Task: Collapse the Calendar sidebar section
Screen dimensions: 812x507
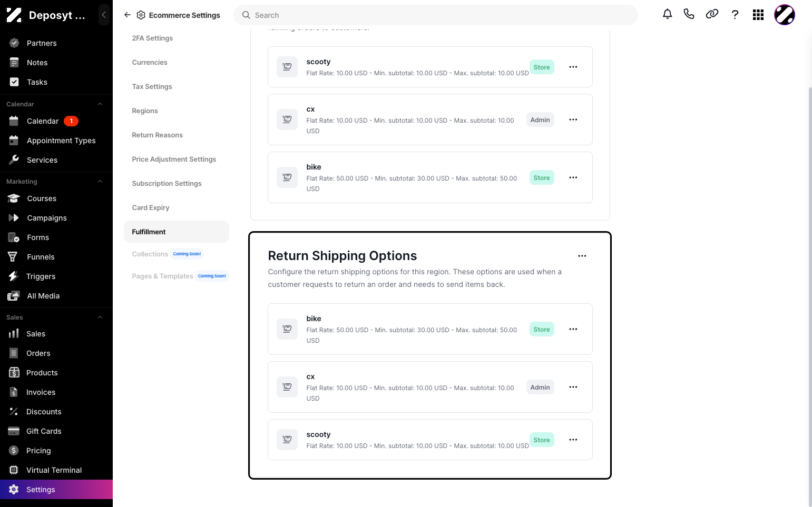Action: coord(100,104)
